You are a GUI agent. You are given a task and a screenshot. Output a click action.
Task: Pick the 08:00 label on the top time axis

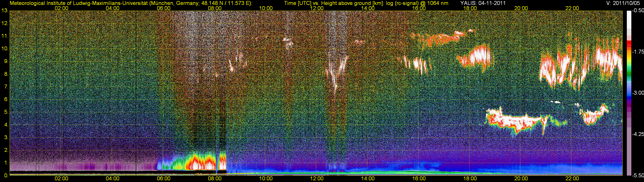[x=215, y=8]
